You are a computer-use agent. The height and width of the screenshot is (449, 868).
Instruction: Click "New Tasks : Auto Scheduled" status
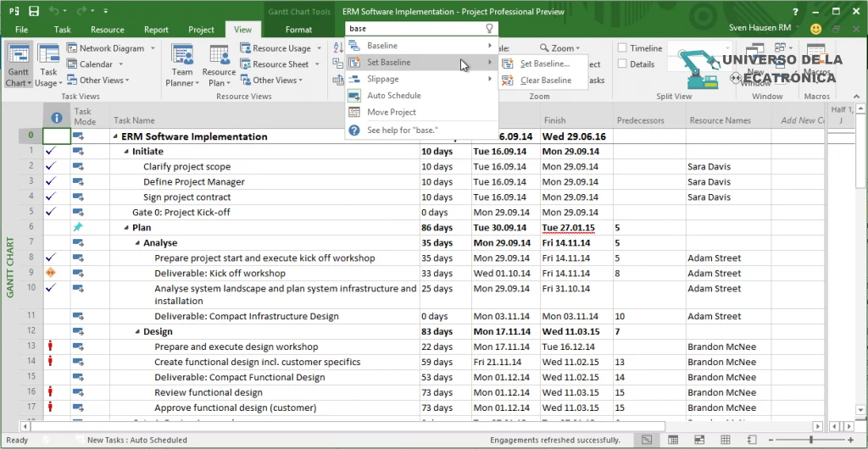pos(137,441)
